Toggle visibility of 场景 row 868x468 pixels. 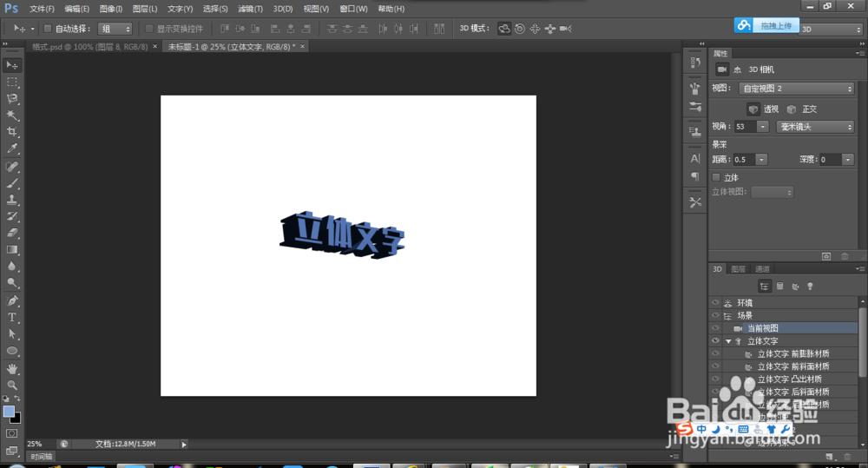(715, 316)
